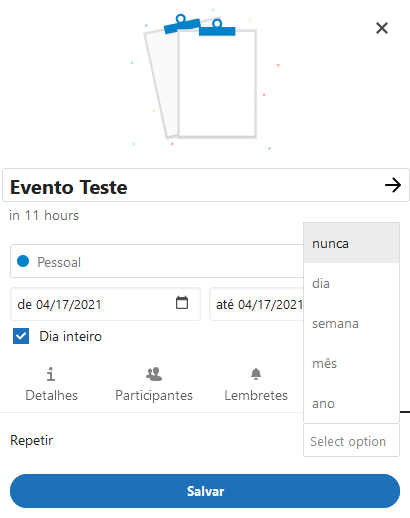410x518 pixels.
Task: Uncheck the Dia inteiro checkbox
Action: pyautogui.click(x=21, y=336)
